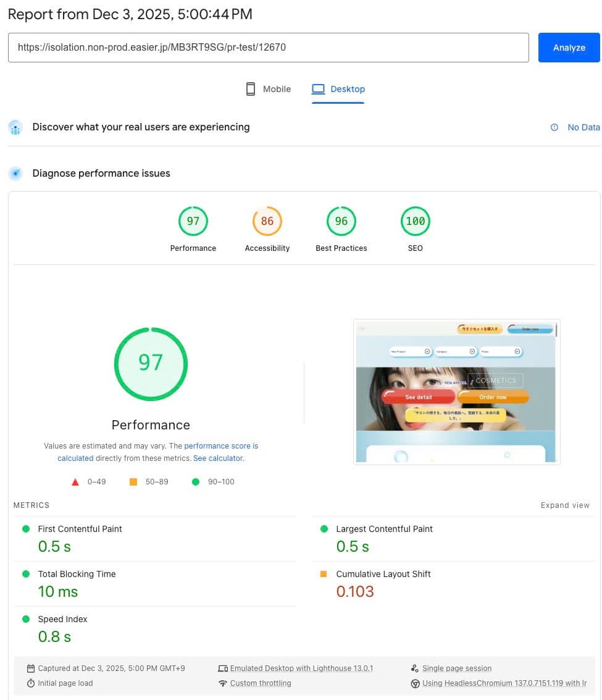Click the phone icon on the Mobile tab
Viewport: 602px width, 700px height.
[x=250, y=88]
